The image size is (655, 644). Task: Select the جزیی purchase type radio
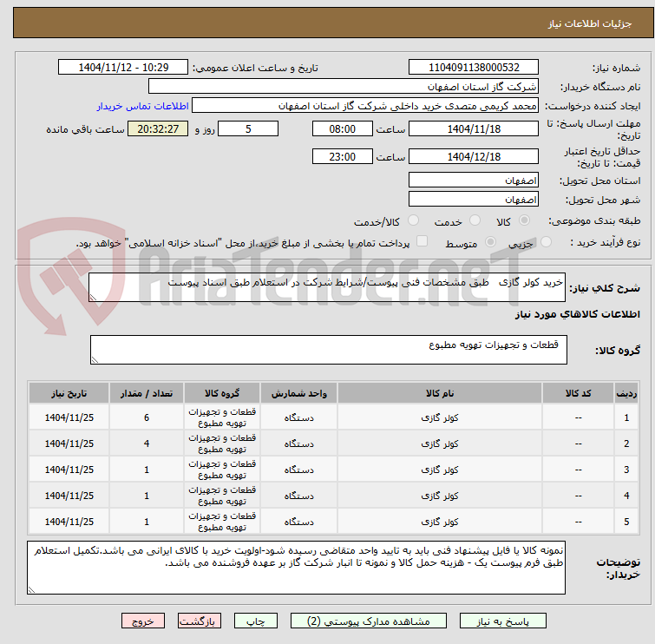[546, 241]
